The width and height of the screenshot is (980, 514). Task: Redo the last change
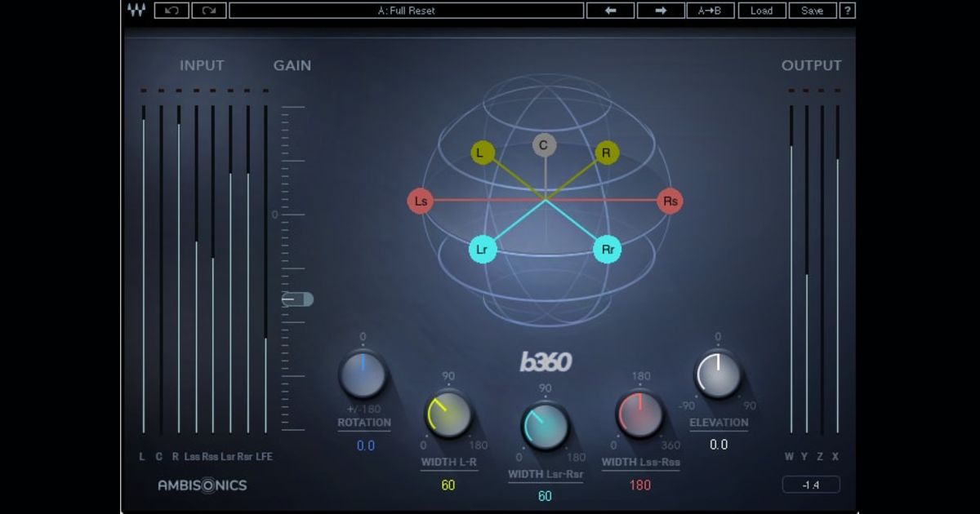tap(211, 11)
